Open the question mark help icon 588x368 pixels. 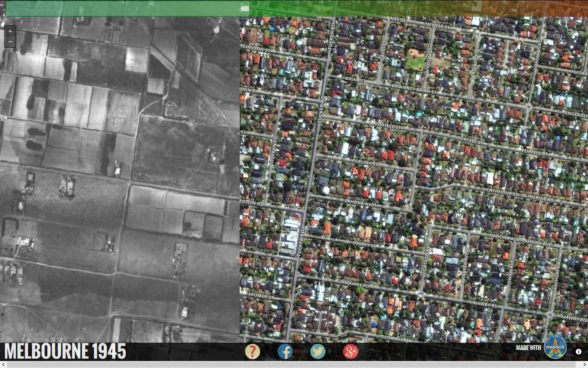pyautogui.click(x=252, y=351)
